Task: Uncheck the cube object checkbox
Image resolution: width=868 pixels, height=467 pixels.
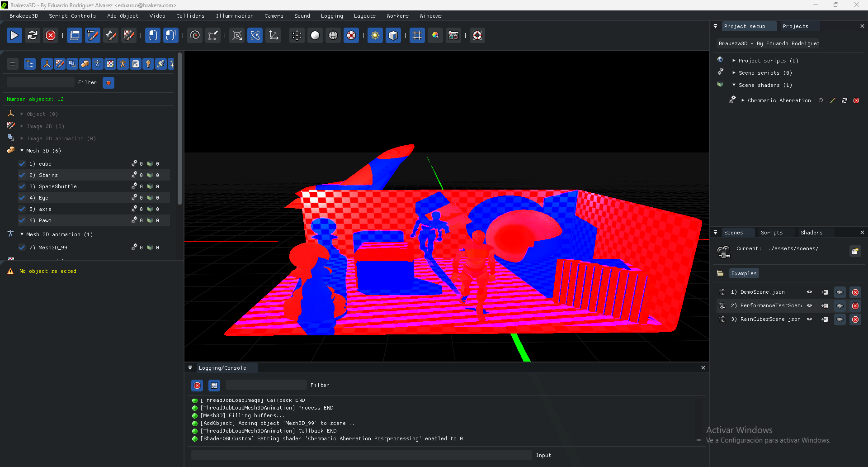Action: [x=22, y=164]
